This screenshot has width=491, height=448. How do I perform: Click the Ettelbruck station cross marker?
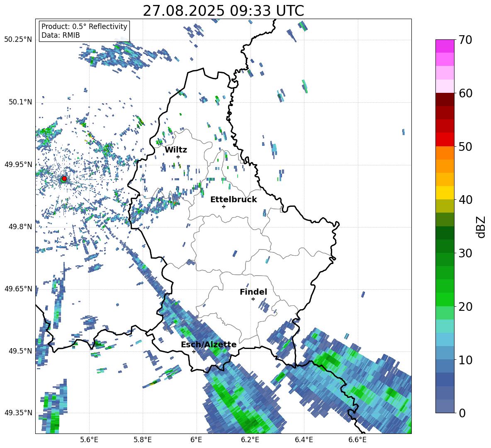tap(224, 206)
